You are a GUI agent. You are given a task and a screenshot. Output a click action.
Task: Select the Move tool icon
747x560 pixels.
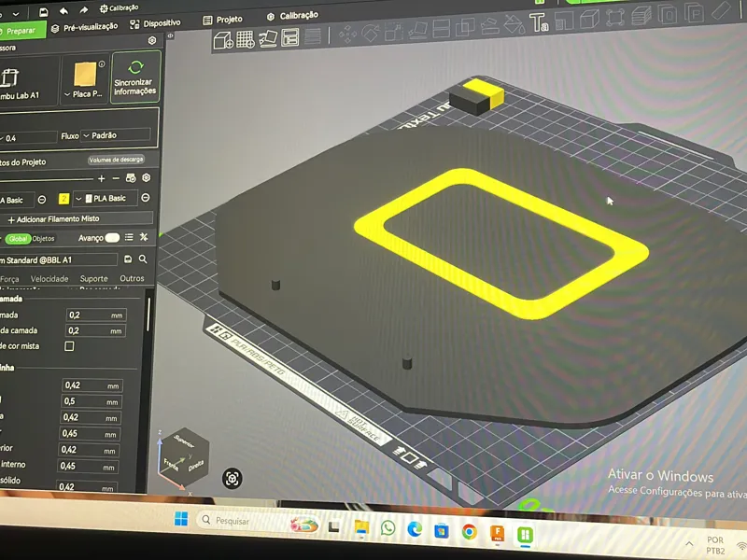click(347, 35)
